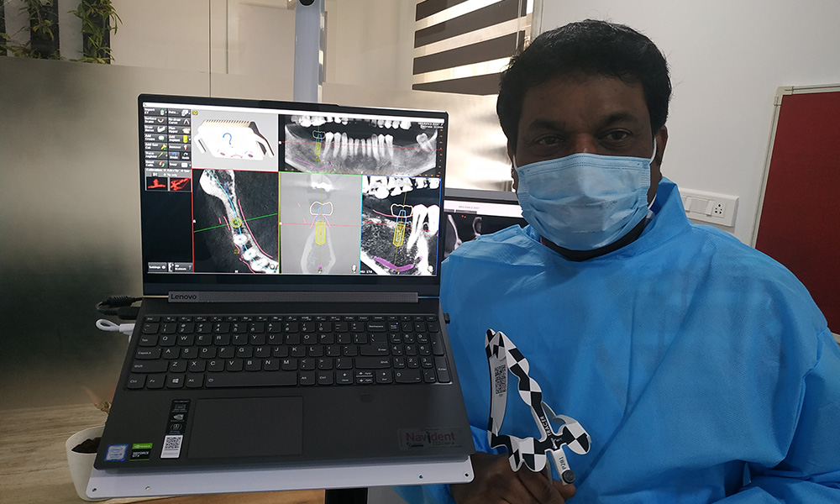The width and height of the screenshot is (840, 504).
Task: Click the tool right of Trace Nerves
Action: click(x=180, y=129)
